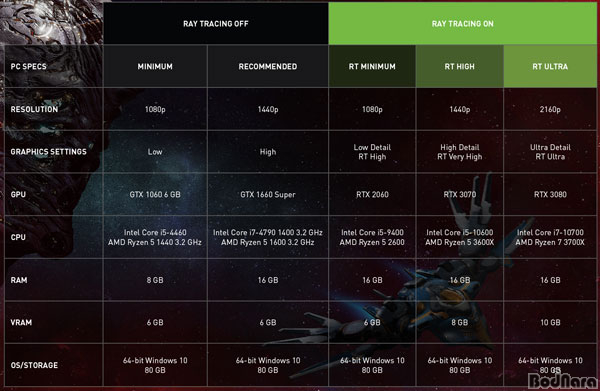Screen dimensions: 600x391
Task: Click the RAY TRACING OFF header
Action: 216,23
